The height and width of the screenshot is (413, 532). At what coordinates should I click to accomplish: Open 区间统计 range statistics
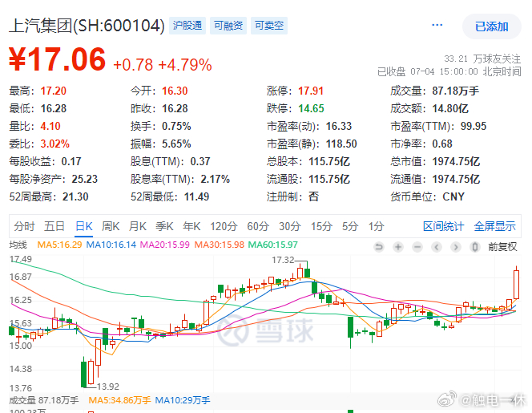point(443,226)
